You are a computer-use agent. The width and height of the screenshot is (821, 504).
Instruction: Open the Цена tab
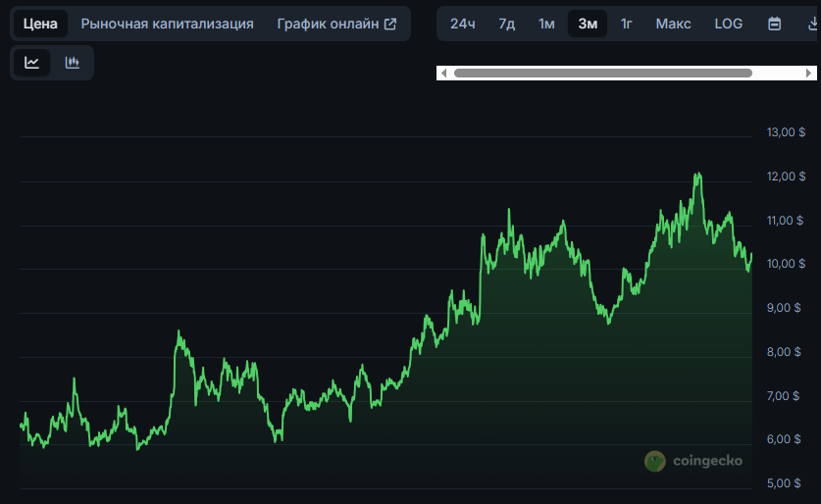tap(40, 24)
